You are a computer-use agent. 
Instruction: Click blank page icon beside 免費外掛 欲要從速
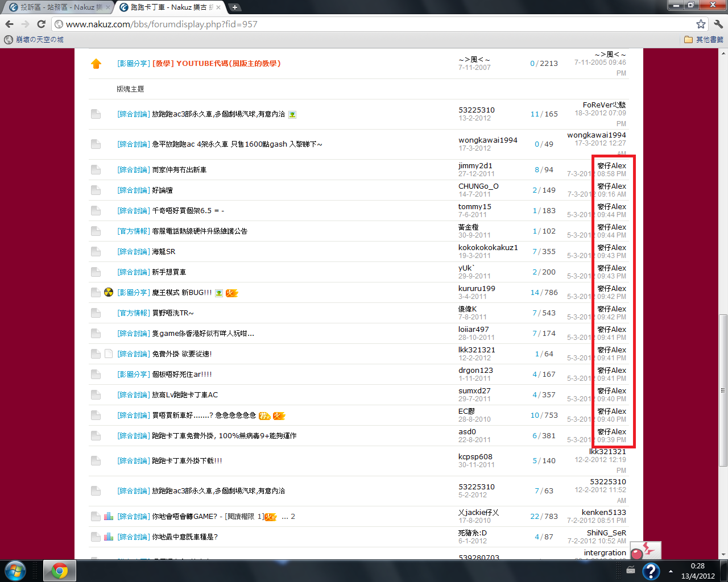pyautogui.click(x=109, y=354)
